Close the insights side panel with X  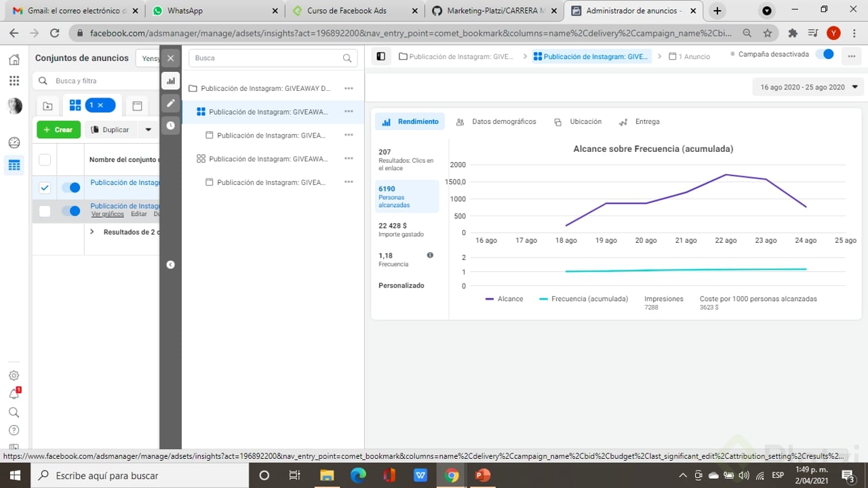pyautogui.click(x=170, y=58)
